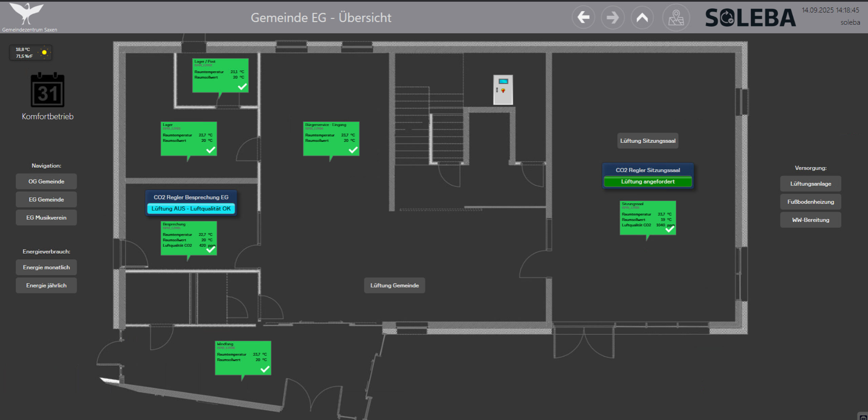Open the Lüftung Gemeinde button
Viewport: 868px width, 420px height.
pos(394,285)
